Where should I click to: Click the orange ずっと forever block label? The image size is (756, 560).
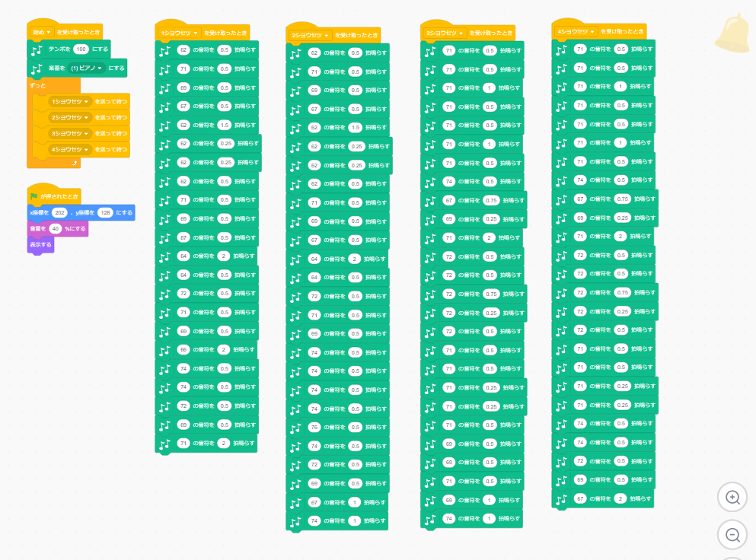coord(38,85)
